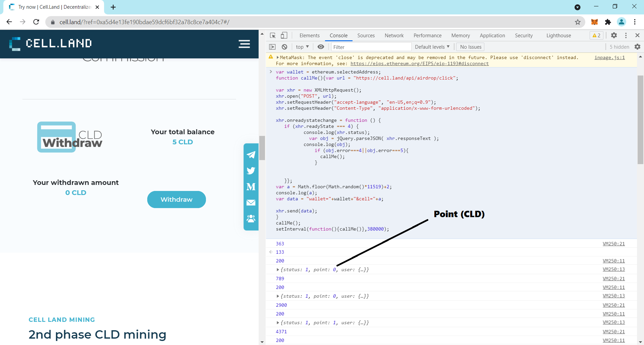Open the MetaMask fox extension
This screenshot has width=644, height=345.
tap(594, 22)
